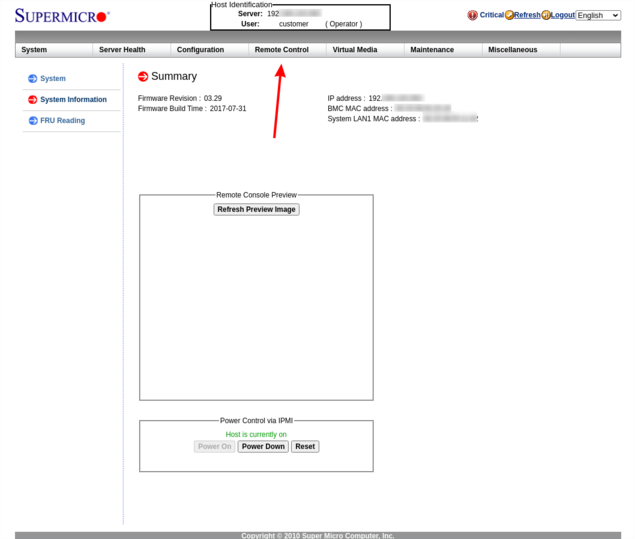The height and width of the screenshot is (539, 635).
Task: Click the Critical status alert icon
Action: tap(472, 15)
